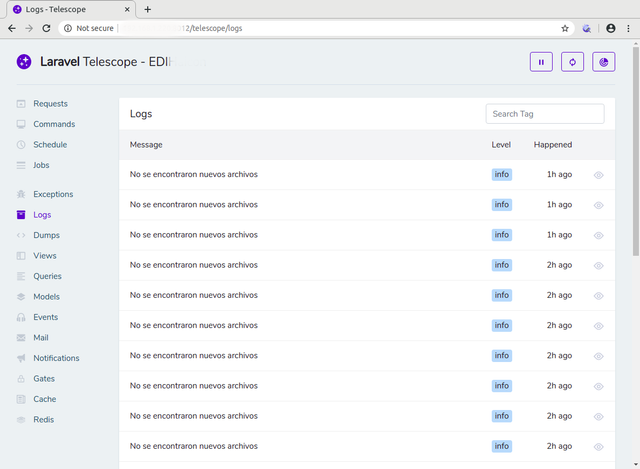640x469 pixels.
Task: View details of fifth log row eye icon
Action: [598, 296]
